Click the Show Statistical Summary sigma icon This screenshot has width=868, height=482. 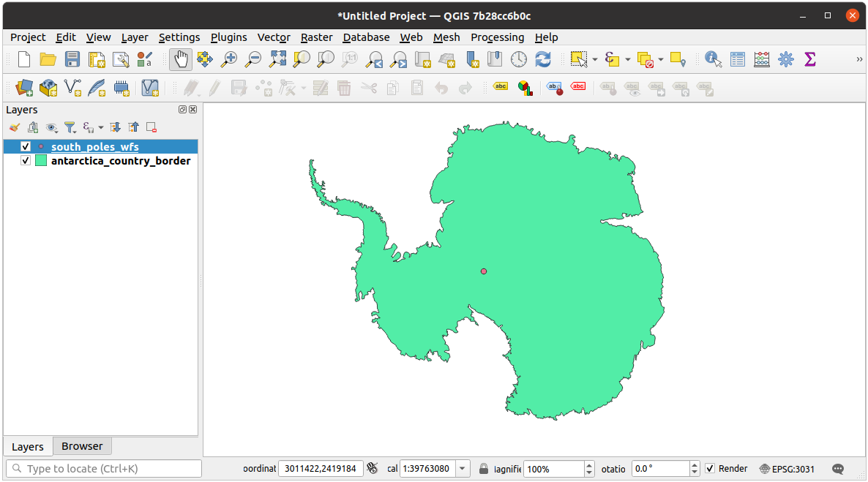coord(809,59)
